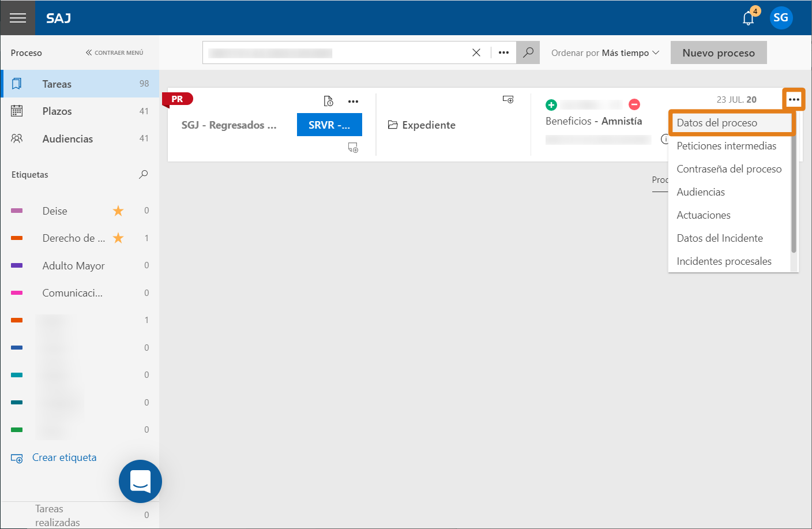Open advanced search options ellipsis
Screen dimensions: 812x529
[x=503, y=52]
